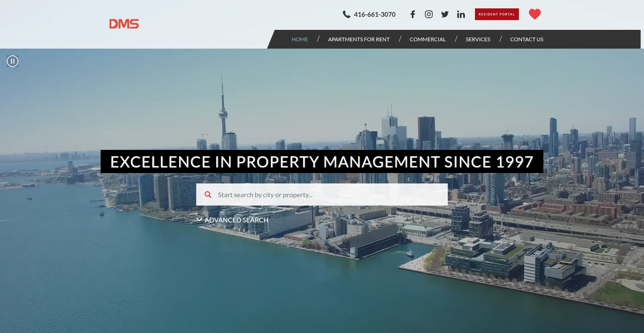644x333 pixels.
Task: Expand the Advanced Search options
Action: point(236,220)
